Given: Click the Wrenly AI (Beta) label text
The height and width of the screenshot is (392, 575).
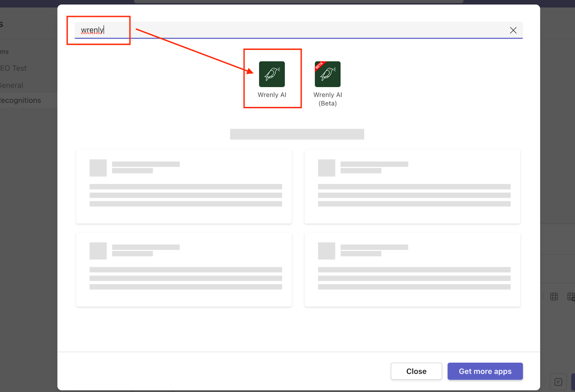Looking at the screenshot, I should (327, 99).
